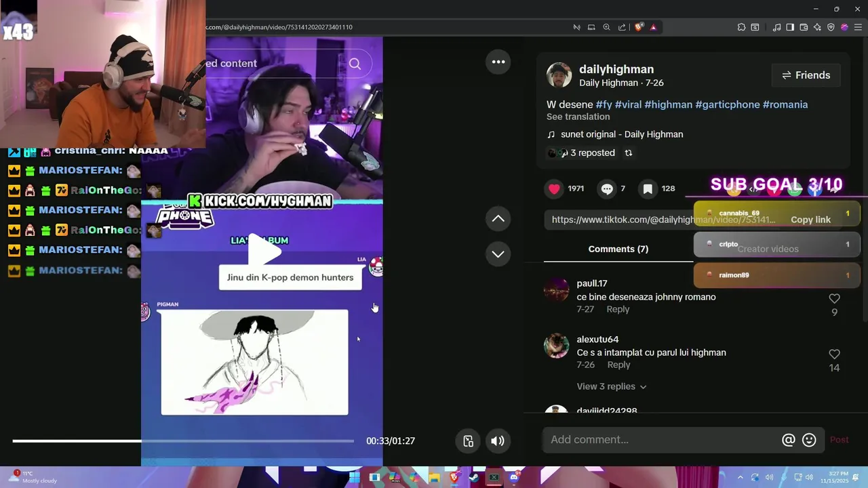Go to previous video with up arrow
This screenshot has height=488, width=868.
[498, 218]
